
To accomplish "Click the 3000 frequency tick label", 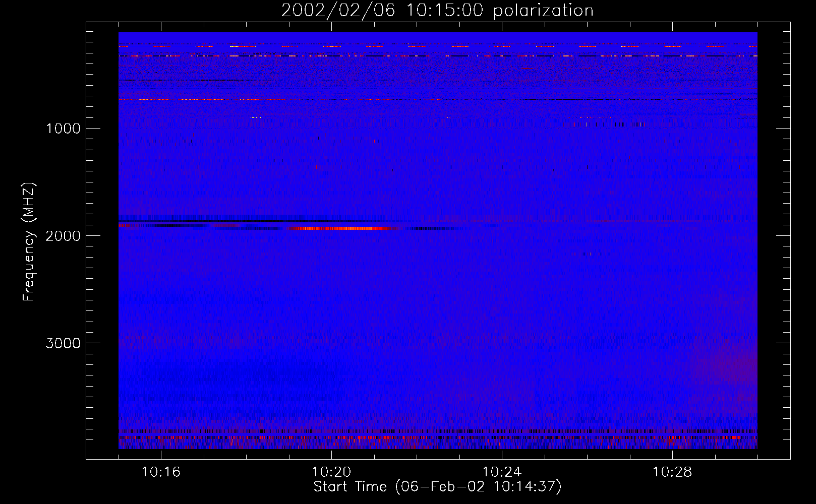I will coord(63,343).
